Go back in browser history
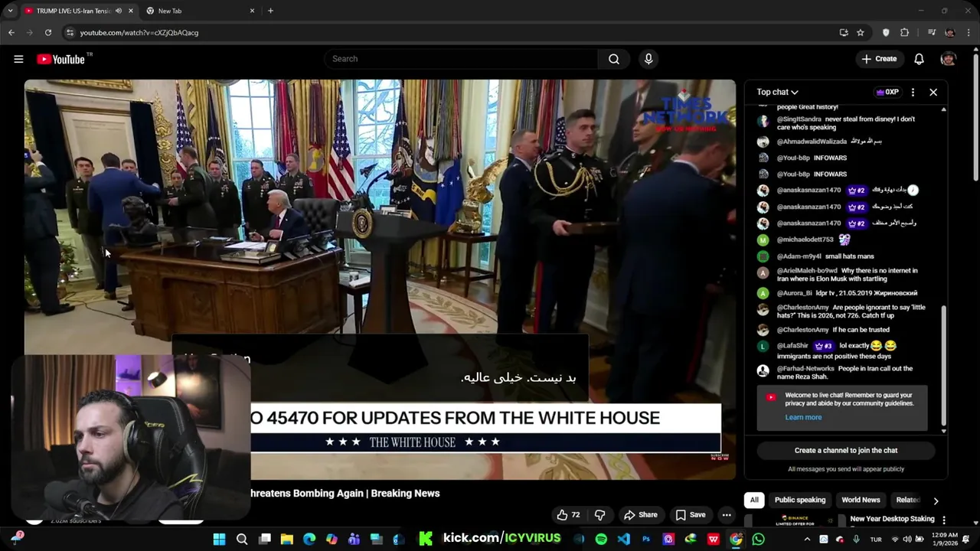The width and height of the screenshot is (980, 551). click(x=11, y=32)
